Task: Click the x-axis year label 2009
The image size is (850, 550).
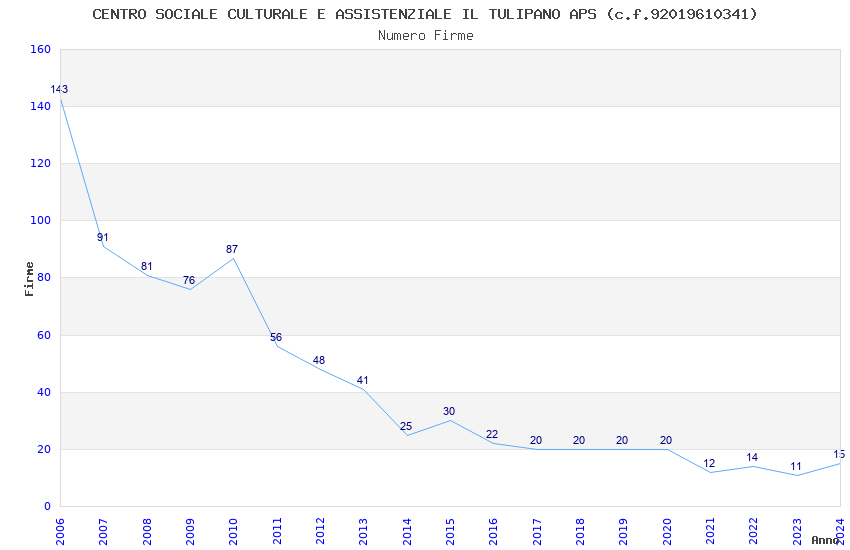Action: point(190,532)
